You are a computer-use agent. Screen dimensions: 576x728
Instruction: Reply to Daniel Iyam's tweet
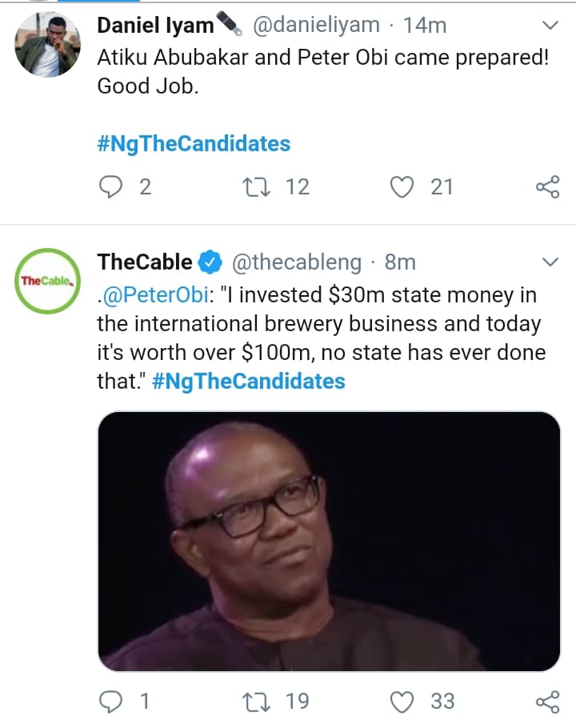(111, 187)
